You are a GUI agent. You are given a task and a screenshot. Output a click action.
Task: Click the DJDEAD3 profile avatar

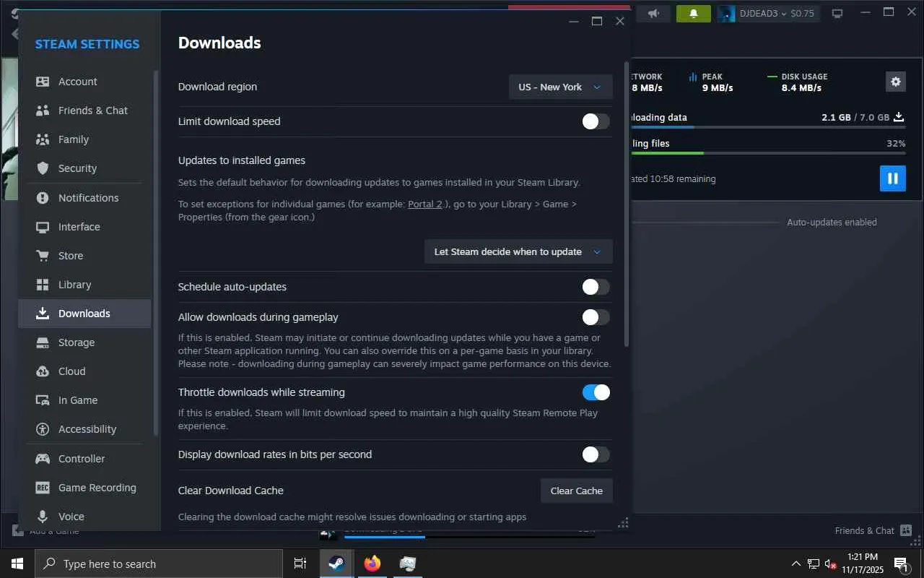pyautogui.click(x=727, y=13)
